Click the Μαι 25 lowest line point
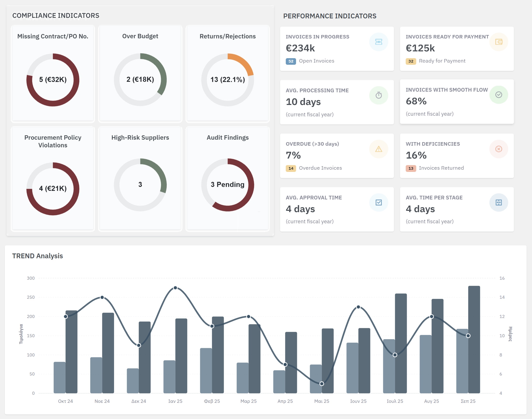 pos(322,383)
